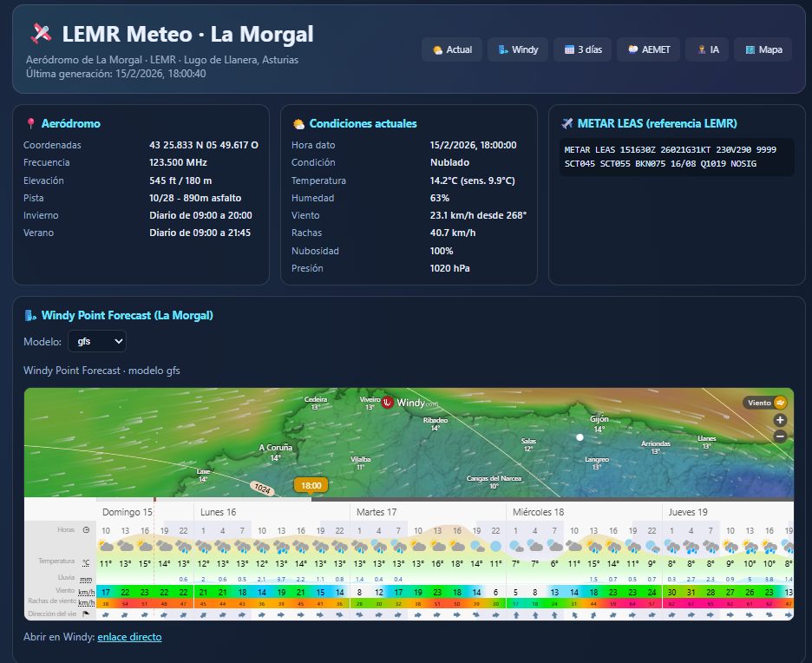The width and height of the screenshot is (812, 663).
Task: Select Martes 17 in forecast timeline
Action: (377, 512)
